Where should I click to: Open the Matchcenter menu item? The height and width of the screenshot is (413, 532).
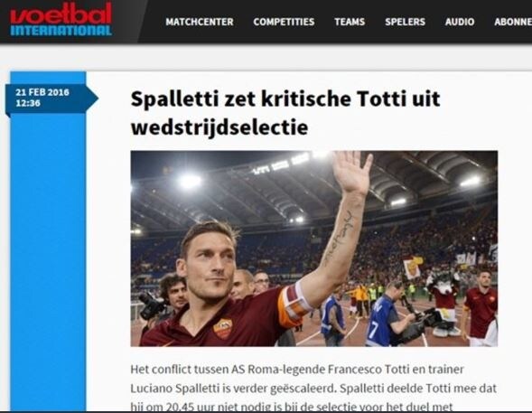point(200,22)
